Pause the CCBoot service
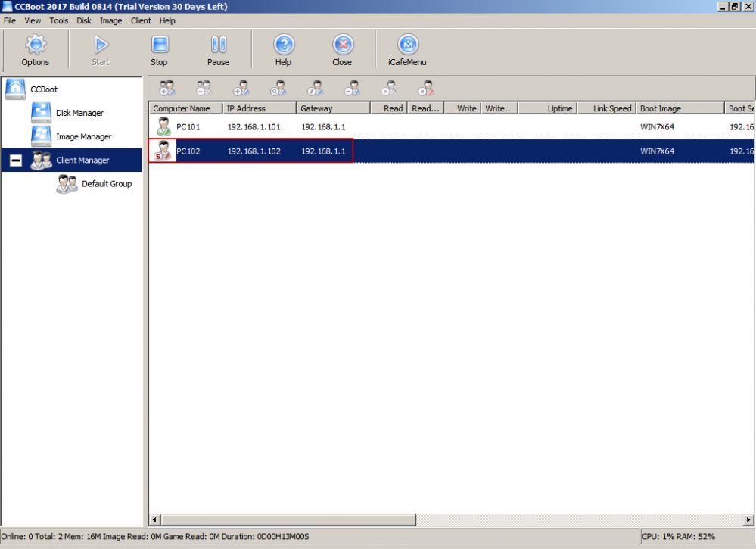 click(219, 50)
